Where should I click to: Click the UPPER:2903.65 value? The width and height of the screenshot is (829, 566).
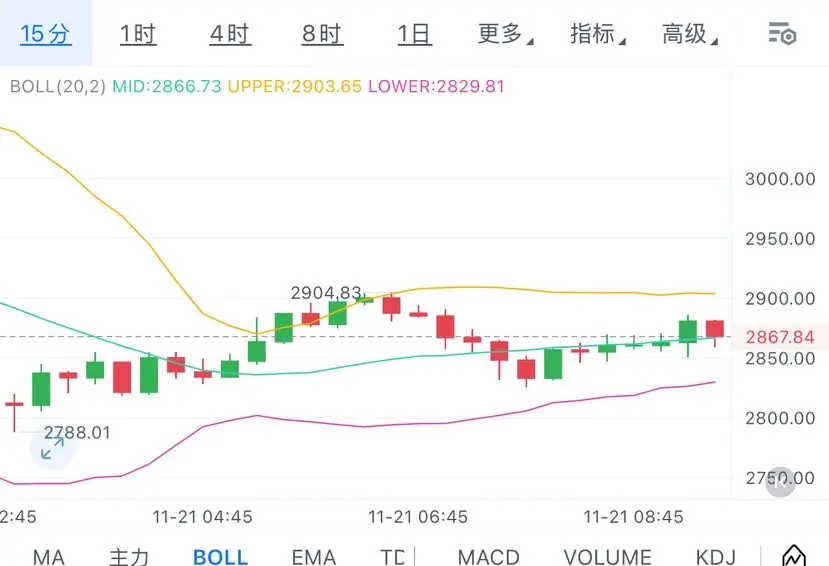(x=294, y=86)
